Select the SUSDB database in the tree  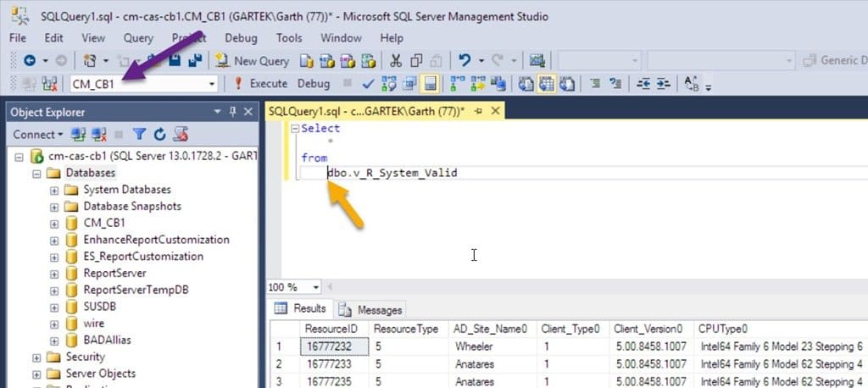pos(100,306)
